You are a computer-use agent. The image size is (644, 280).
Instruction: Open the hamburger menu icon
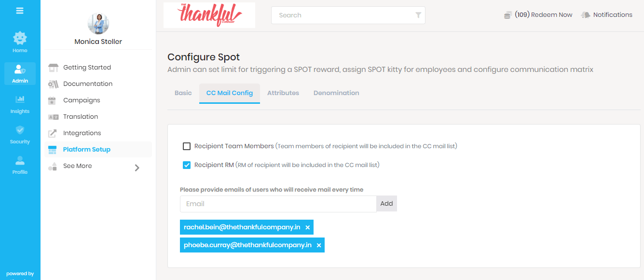pyautogui.click(x=20, y=11)
